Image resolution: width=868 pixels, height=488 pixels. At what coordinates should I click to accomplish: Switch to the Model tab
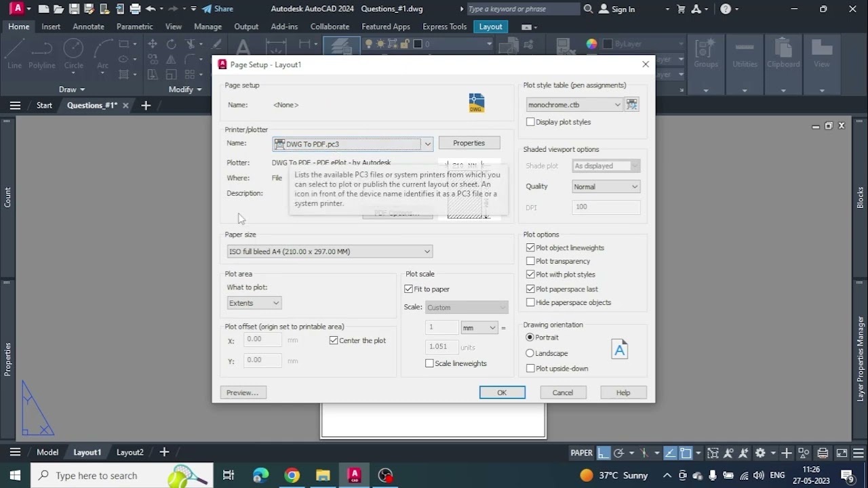tap(47, 452)
